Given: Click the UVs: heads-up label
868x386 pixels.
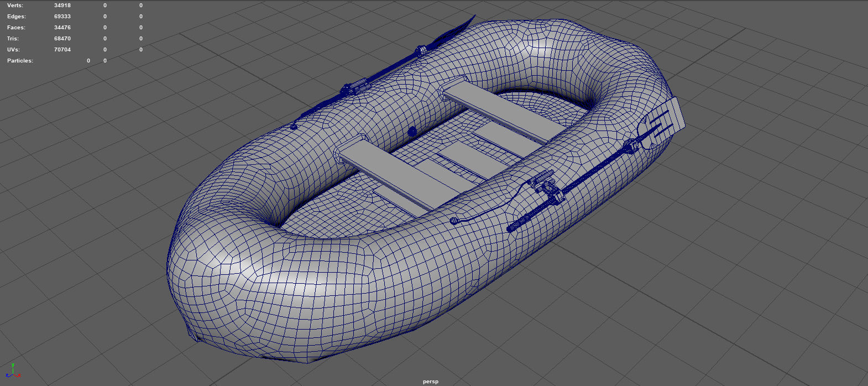Looking at the screenshot, I should pyautogui.click(x=13, y=50).
